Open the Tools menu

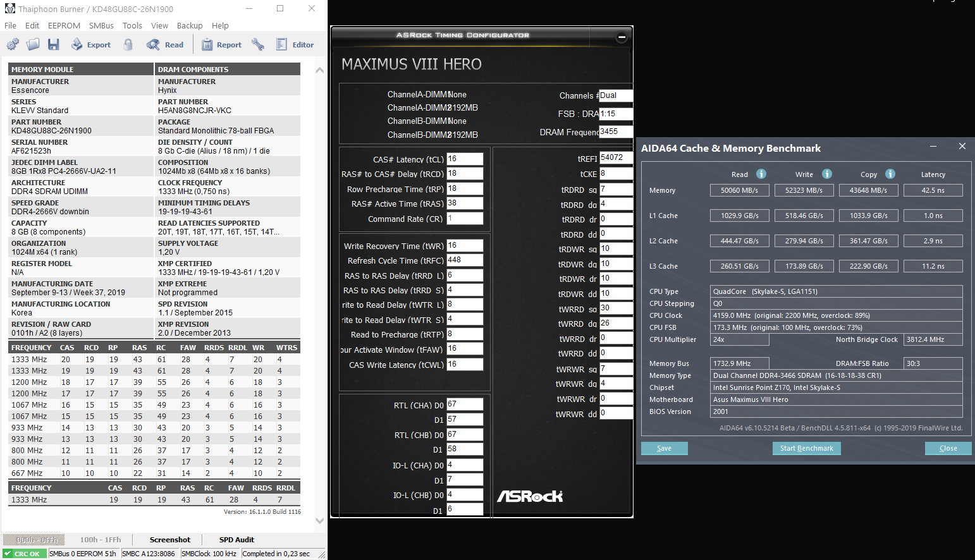pos(132,25)
